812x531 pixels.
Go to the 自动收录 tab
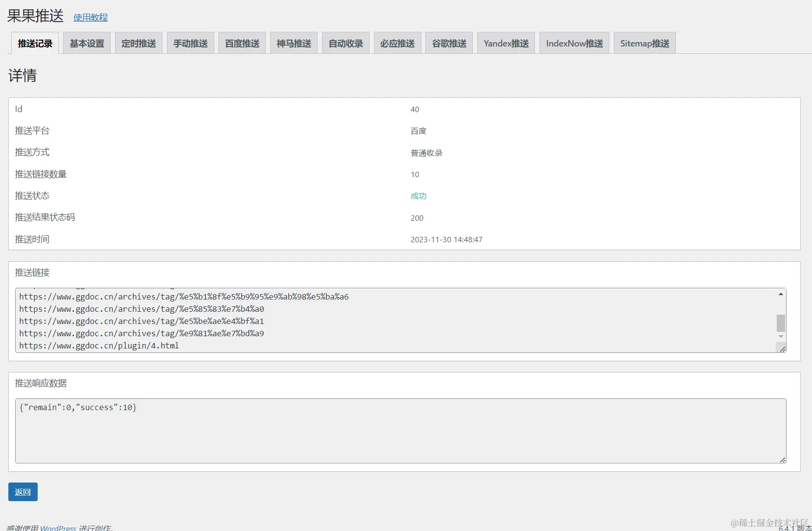[x=346, y=43]
